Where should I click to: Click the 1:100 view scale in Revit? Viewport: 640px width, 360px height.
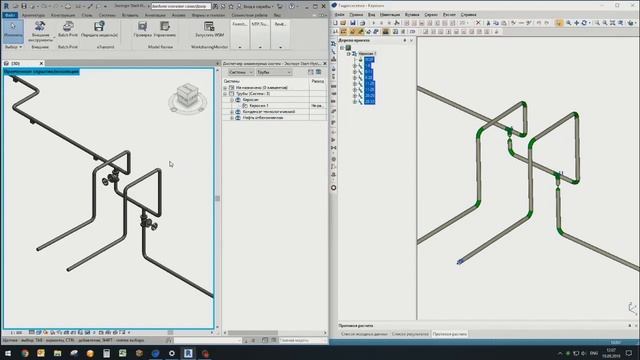(x=16, y=333)
